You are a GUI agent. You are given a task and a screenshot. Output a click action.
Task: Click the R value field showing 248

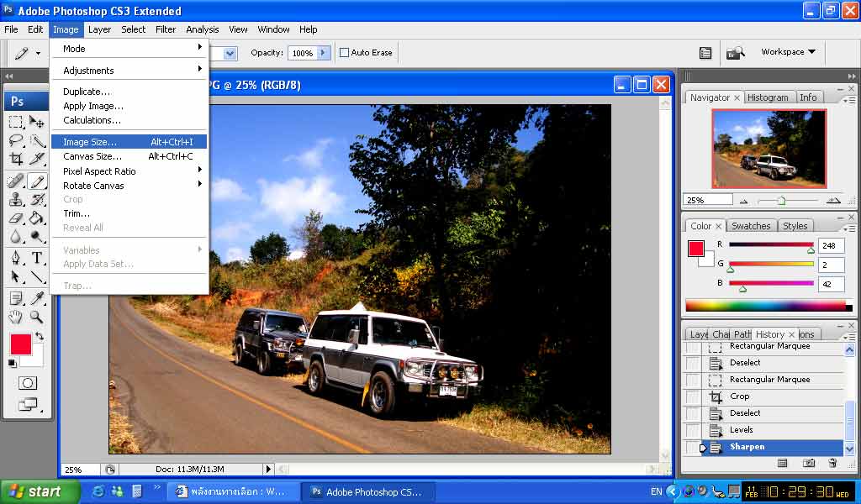830,245
